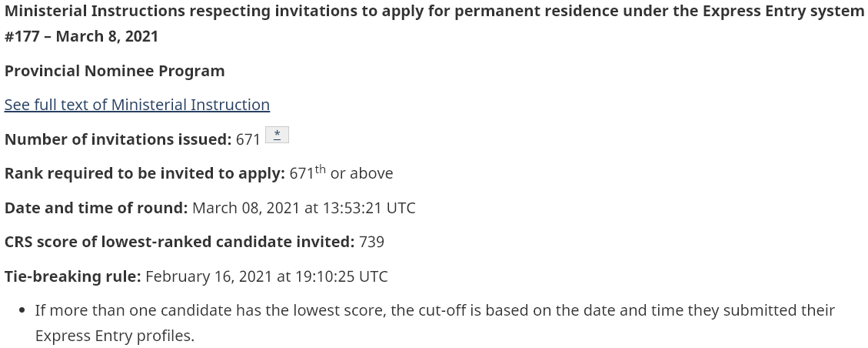The height and width of the screenshot is (348, 868).
Task: Click the "or above" rank text
Action: point(361,173)
